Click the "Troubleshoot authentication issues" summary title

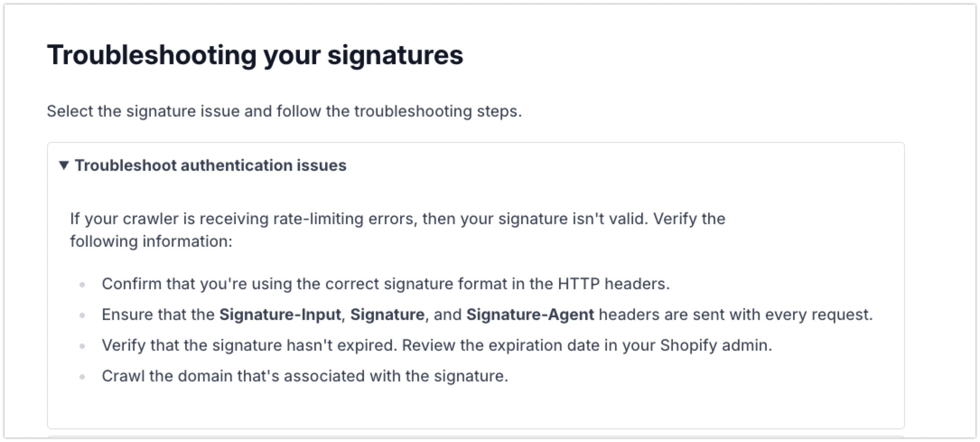pos(210,165)
